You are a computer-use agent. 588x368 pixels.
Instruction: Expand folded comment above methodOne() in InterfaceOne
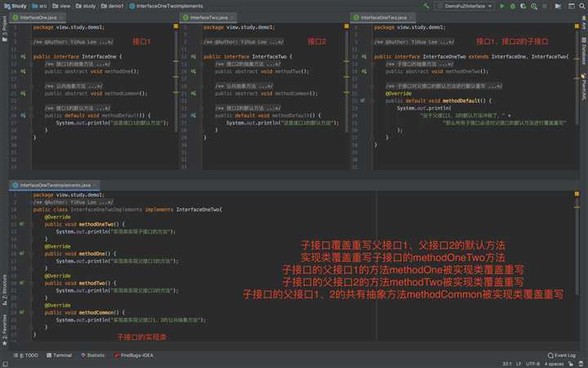[x=78, y=65]
